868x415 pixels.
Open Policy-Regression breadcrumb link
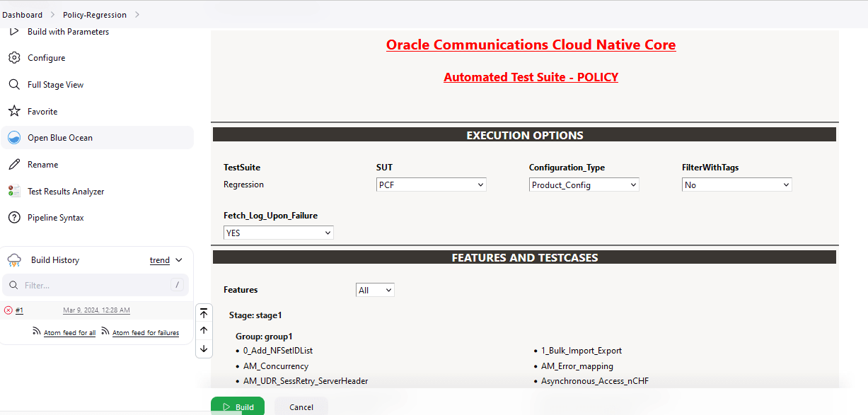(95, 15)
